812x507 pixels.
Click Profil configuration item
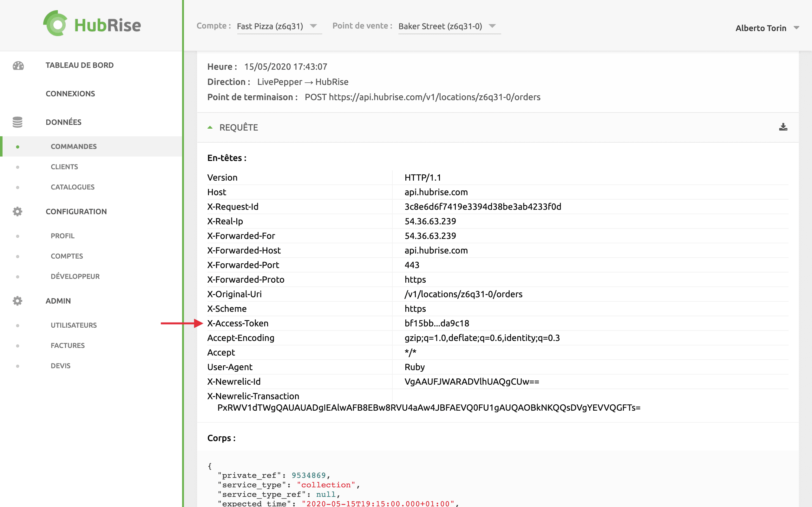(x=62, y=235)
